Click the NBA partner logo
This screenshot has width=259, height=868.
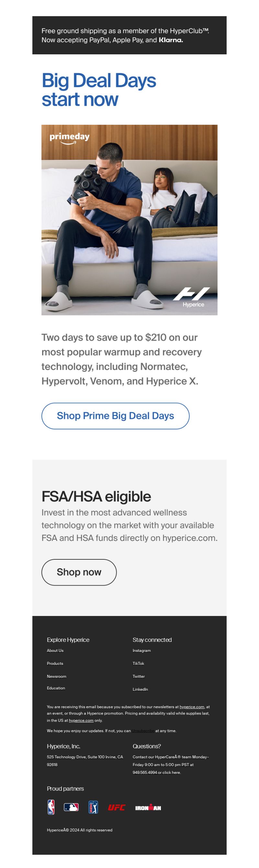(51, 807)
